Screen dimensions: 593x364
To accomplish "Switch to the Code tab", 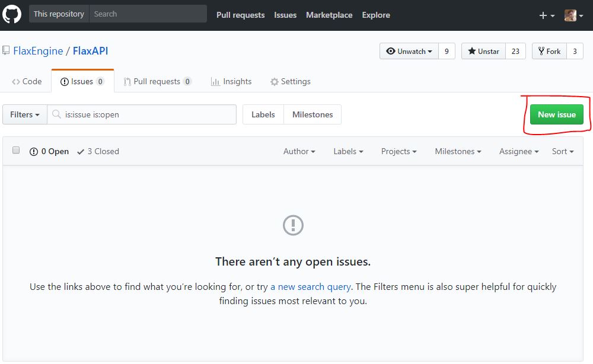I will pos(27,81).
